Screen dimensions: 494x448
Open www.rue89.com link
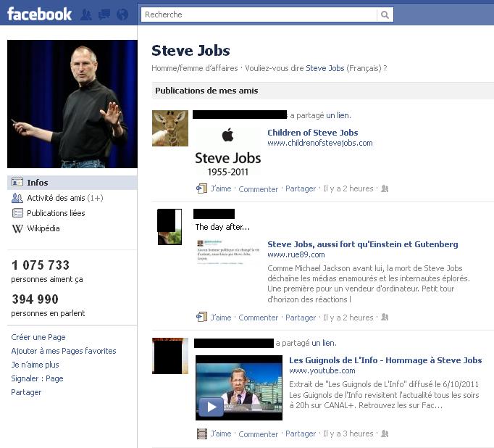pos(296,254)
